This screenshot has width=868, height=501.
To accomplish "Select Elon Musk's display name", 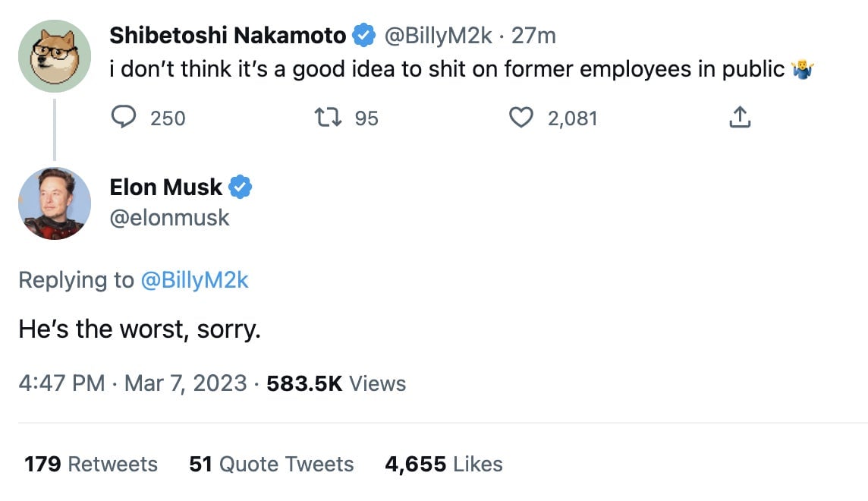I will pyautogui.click(x=165, y=187).
